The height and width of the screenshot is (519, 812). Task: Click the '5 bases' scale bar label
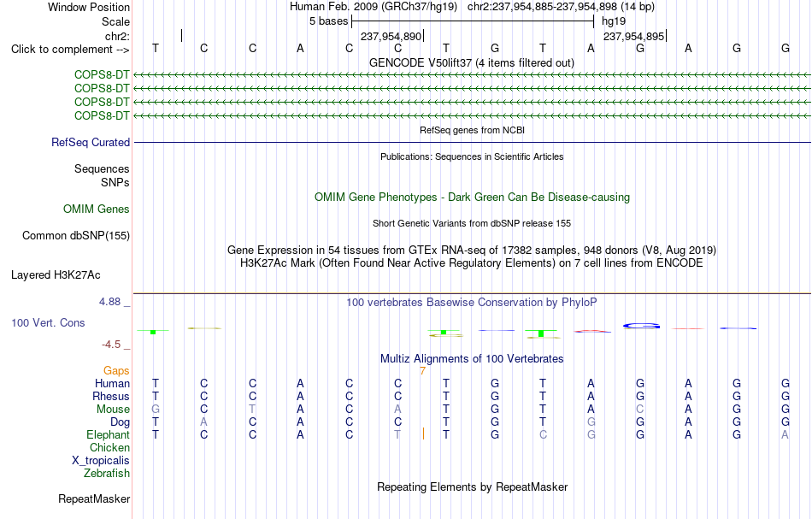329,21
